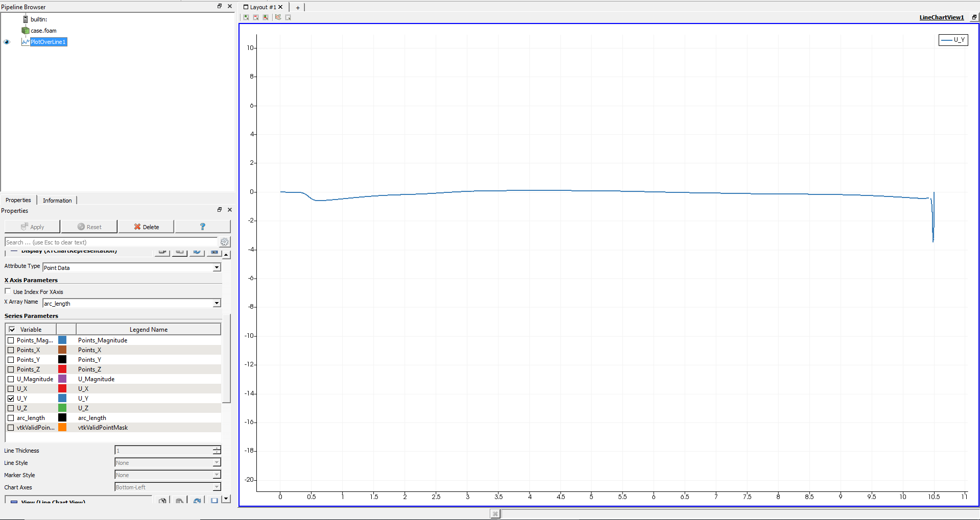Viewport: 980px width, 520px height.
Task: Click the case.foam cube icon
Action: (26, 31)
